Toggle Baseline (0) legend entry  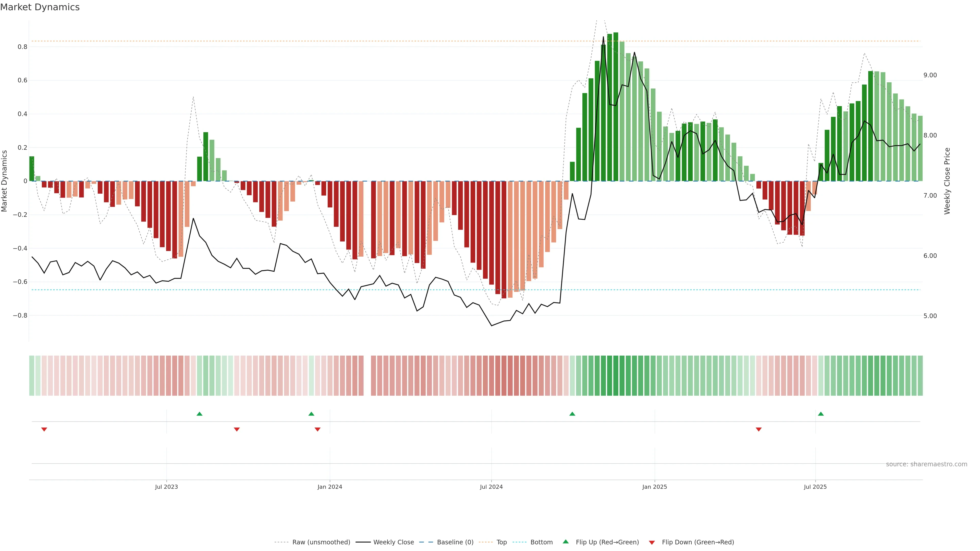click(455, 542)
